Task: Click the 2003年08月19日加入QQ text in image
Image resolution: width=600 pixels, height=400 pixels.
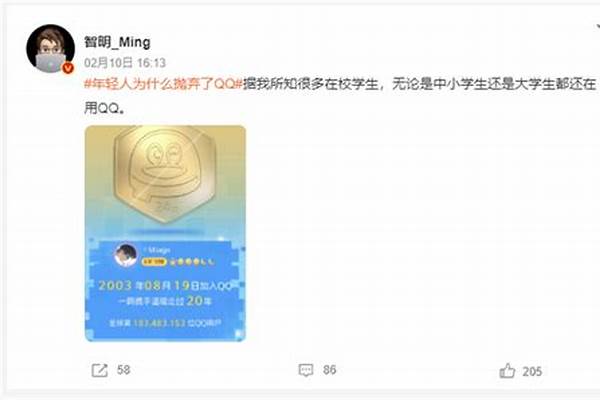Action: (x=165, y=286)
